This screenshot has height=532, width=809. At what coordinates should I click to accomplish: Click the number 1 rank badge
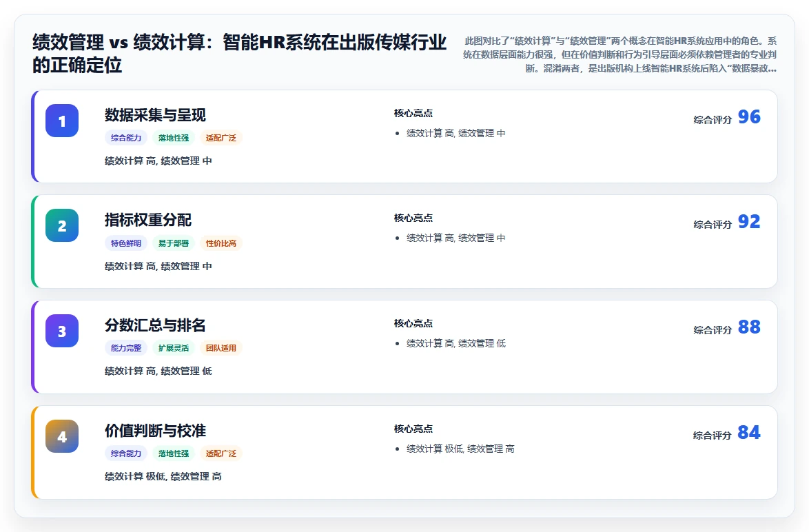pyautogui.click(x=62, y=121)
